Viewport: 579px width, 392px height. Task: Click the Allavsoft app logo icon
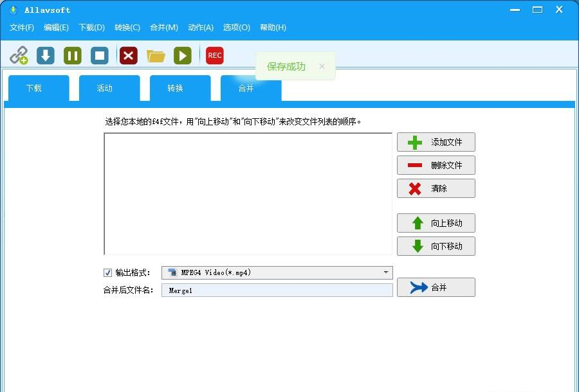14,10
